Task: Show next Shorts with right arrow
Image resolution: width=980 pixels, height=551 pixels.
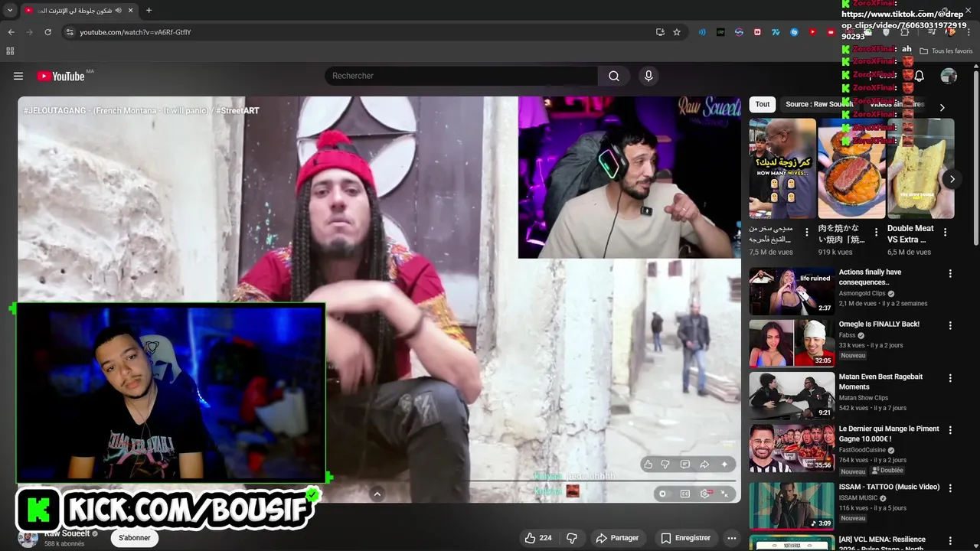Action: pos(952,179)
